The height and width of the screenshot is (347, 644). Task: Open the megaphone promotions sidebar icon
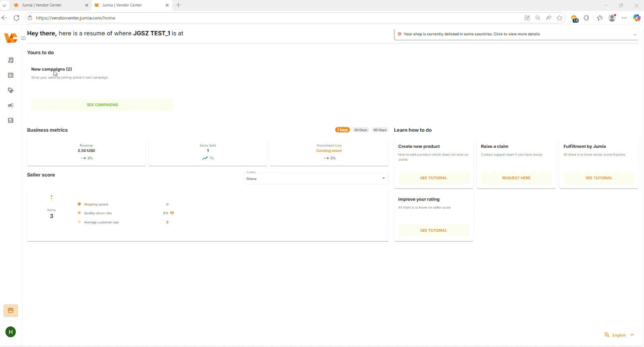pyautogui.click(x=11, y=105)
